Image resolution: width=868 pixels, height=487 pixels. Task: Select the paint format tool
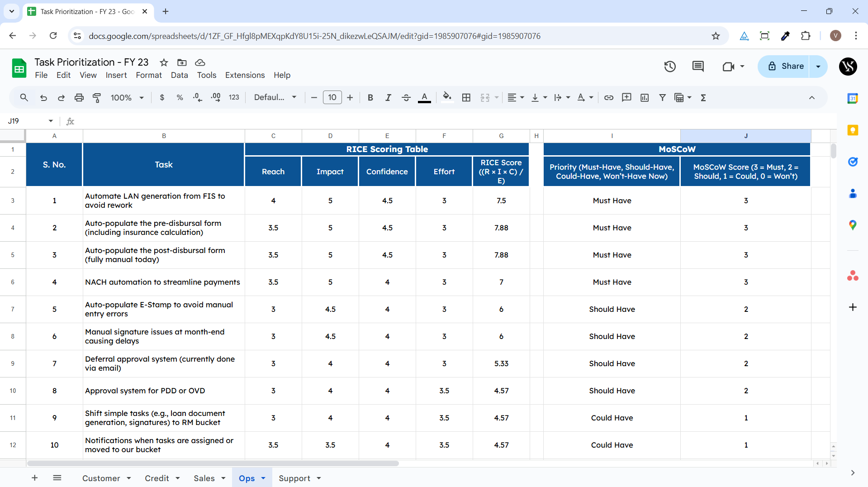[97, 97]
